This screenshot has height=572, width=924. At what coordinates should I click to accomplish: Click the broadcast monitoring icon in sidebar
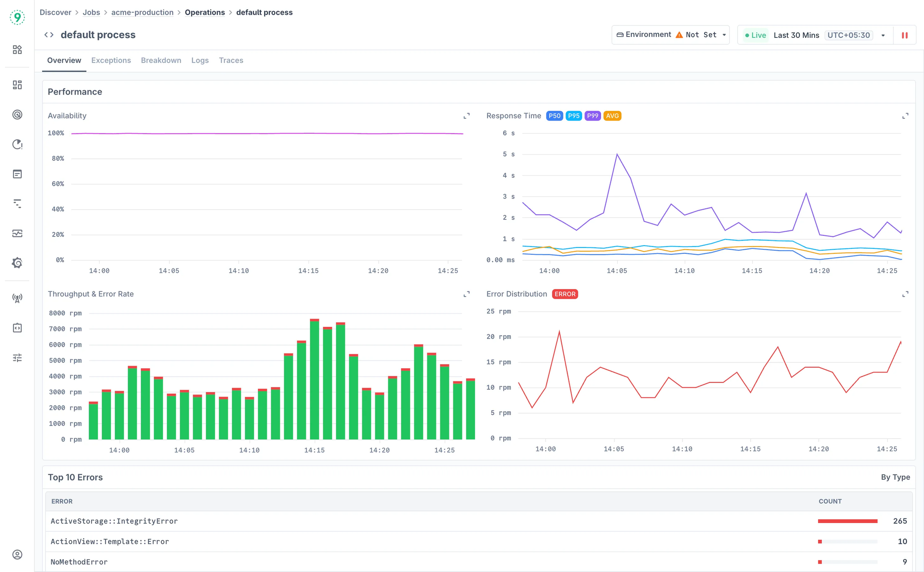coord(17,298)
